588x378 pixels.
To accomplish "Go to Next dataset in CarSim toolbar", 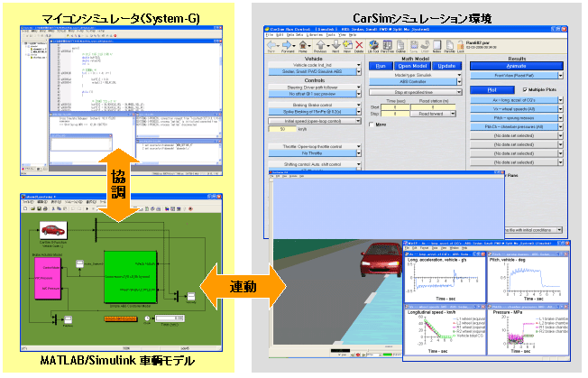I will [335, 45].
